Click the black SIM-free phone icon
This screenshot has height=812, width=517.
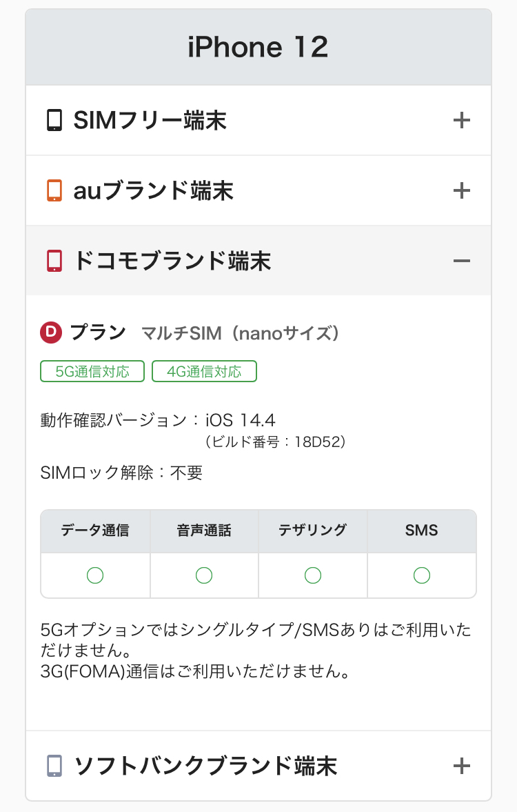pos(54,121)
